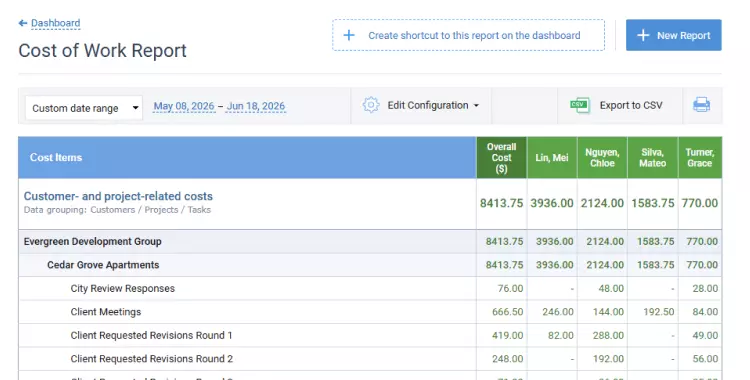Screen dimensions: 750x380
Task: Click the Cost Items column header
Action: (x=247, y=157)
